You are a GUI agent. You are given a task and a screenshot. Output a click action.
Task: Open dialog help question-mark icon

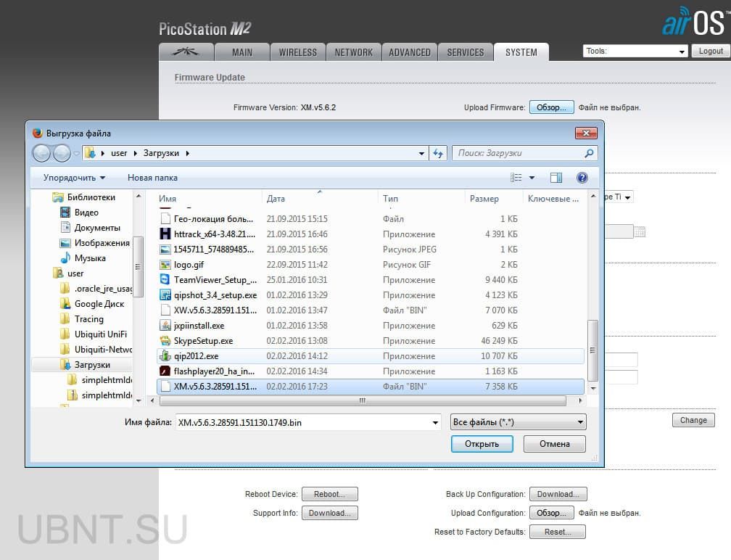coord(582,178)
